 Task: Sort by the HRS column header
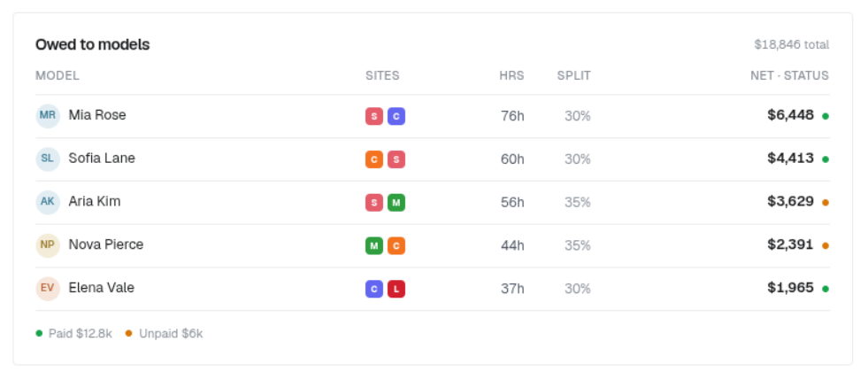click(x=511, y=75)
